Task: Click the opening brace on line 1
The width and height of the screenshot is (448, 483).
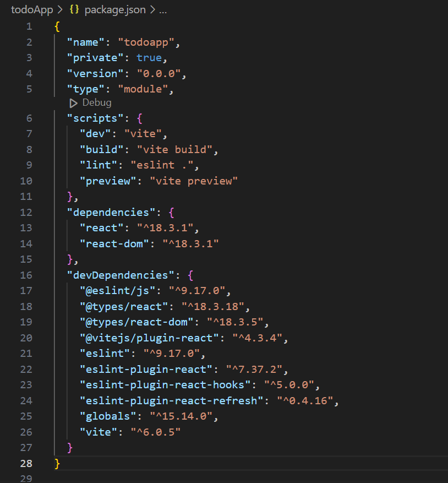Action: coord(57,26)
